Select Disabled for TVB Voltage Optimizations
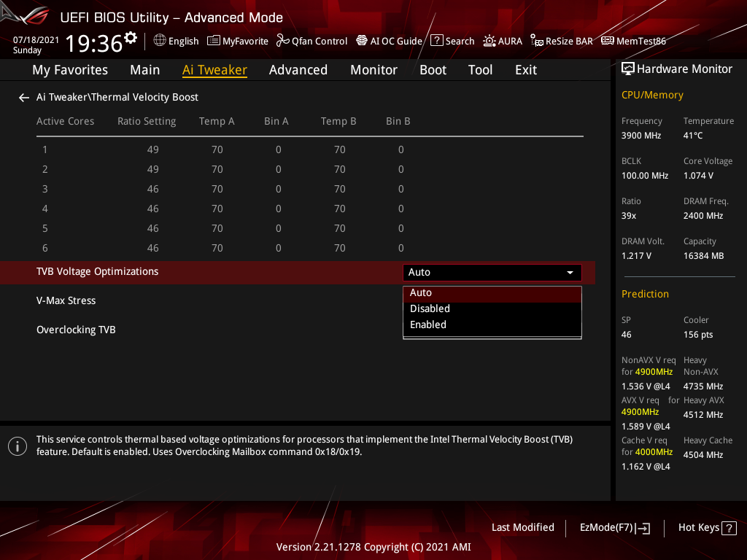The height and width of the screenshot is (560, 747). (429, 308)
